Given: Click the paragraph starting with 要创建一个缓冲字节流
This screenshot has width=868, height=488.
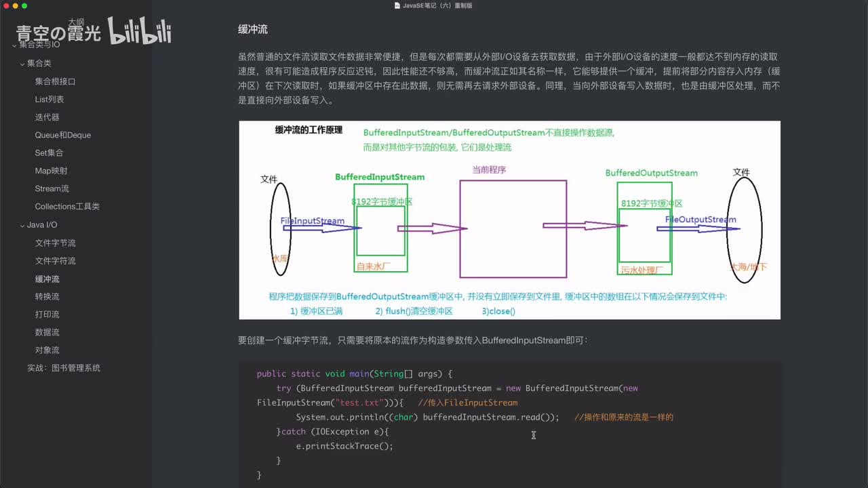Looking at the screenshot, I should point(413,340).
